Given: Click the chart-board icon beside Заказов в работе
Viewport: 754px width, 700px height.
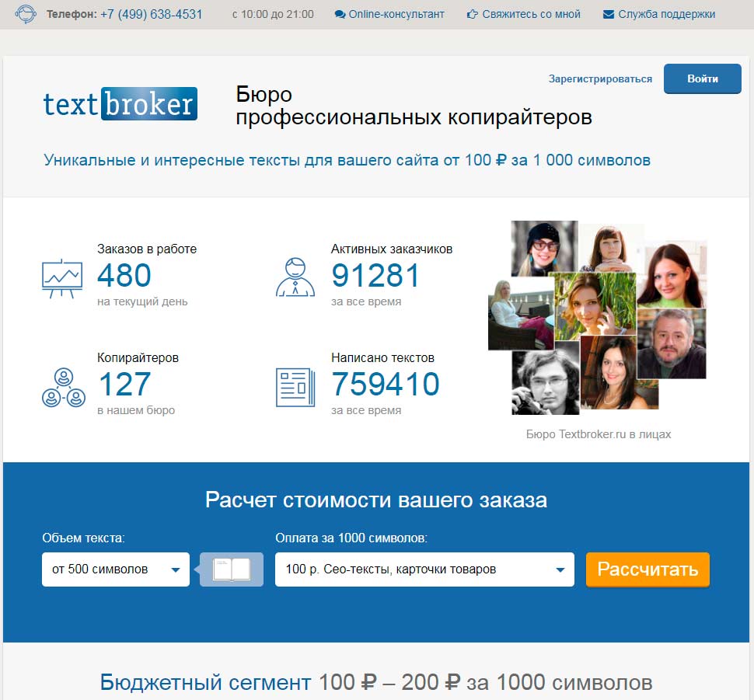Looking at the screenshot, I should [62, 279].
